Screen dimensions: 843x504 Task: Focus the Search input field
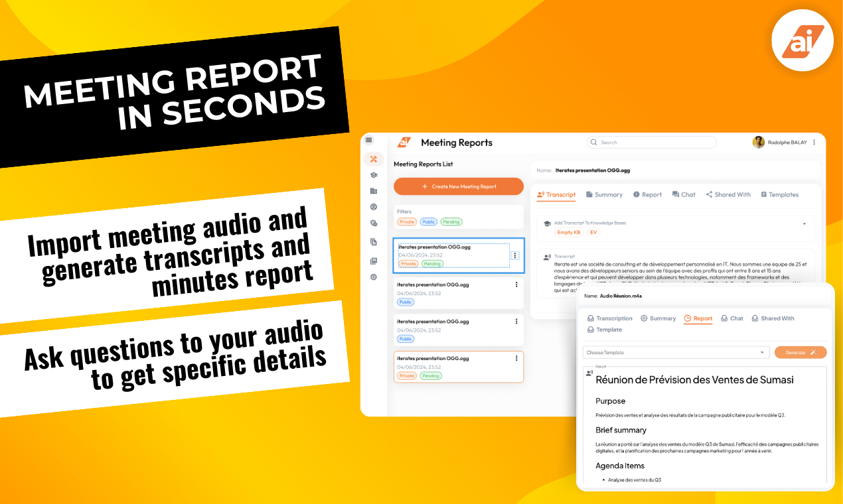[x=652, y=143]
